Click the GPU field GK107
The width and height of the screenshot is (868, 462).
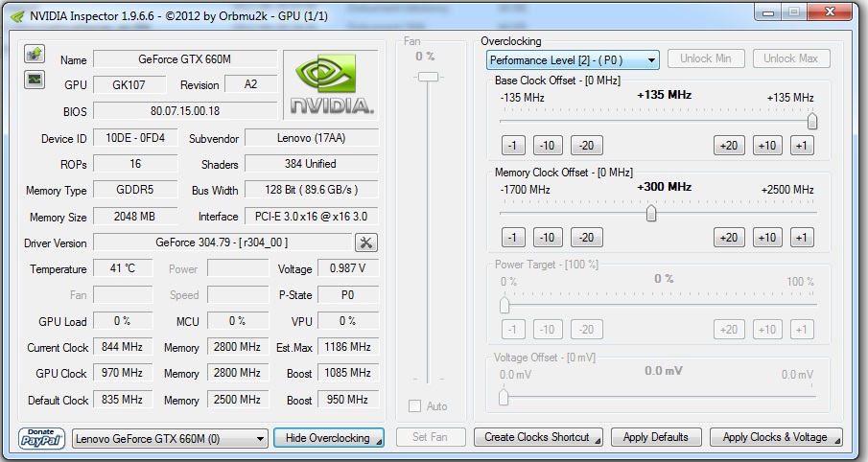[x=129, y=84]
